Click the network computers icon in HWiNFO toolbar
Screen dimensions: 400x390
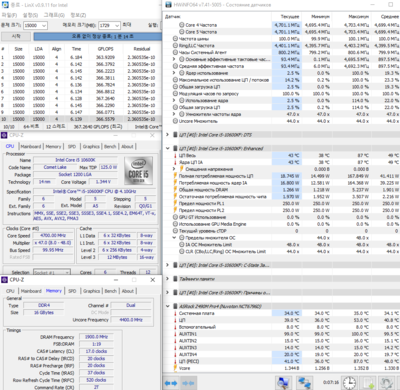(304, 383)
